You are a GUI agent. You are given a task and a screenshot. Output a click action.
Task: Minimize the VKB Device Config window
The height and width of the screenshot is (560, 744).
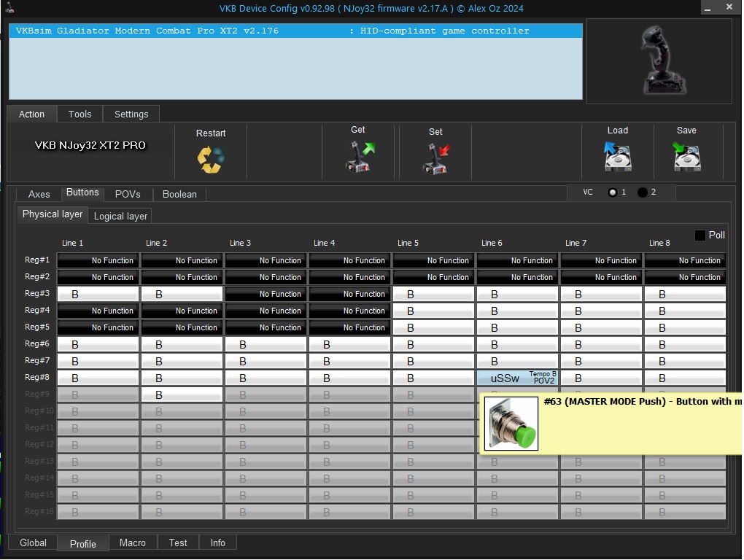pos(708,8)
